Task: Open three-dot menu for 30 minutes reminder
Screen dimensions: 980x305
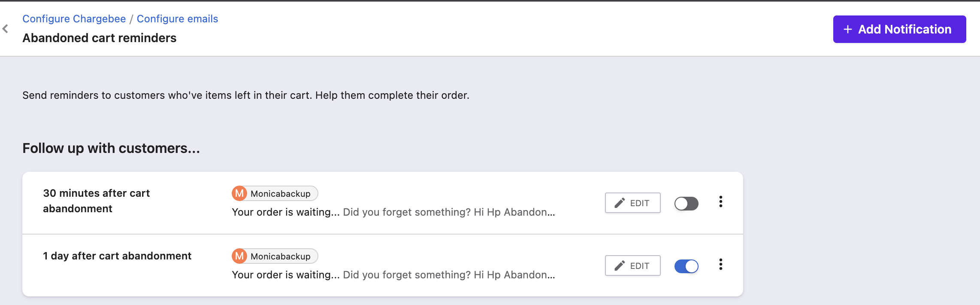Action: click(721, 202)
